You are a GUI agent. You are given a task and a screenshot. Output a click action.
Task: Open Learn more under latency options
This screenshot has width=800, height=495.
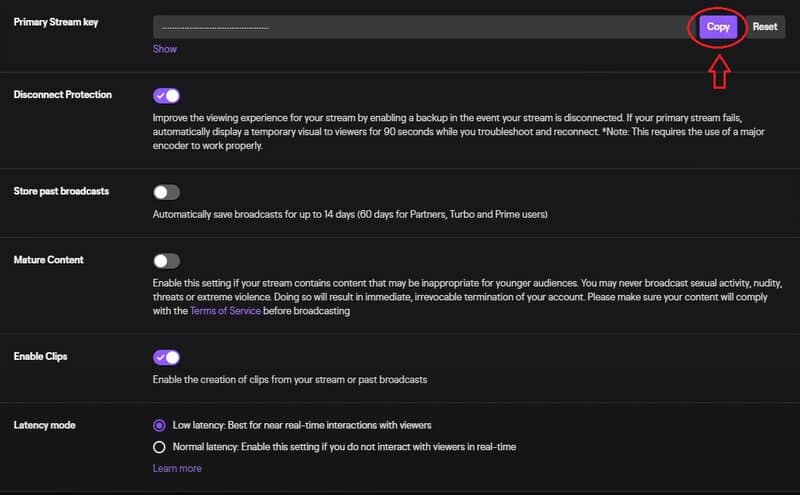[x=177, y=468]
